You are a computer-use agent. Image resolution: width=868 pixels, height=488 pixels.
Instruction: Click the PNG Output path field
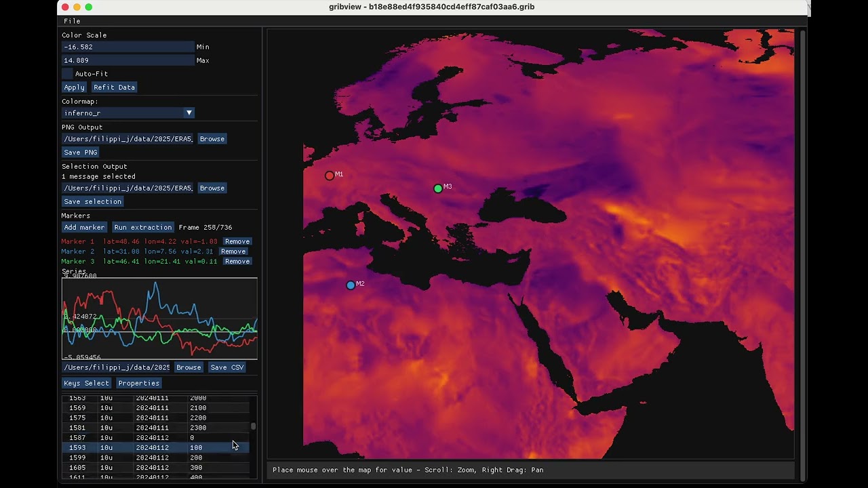pyautogui.click(x=128, y=139)
